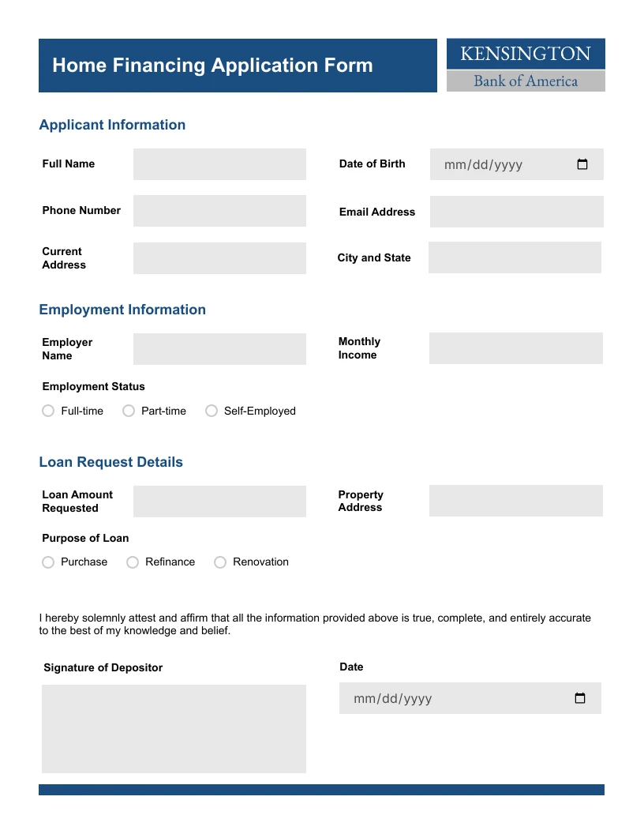Click the Monthly Income input field
644x834 pixels.
pyautogui.click(x=515, y=347)
